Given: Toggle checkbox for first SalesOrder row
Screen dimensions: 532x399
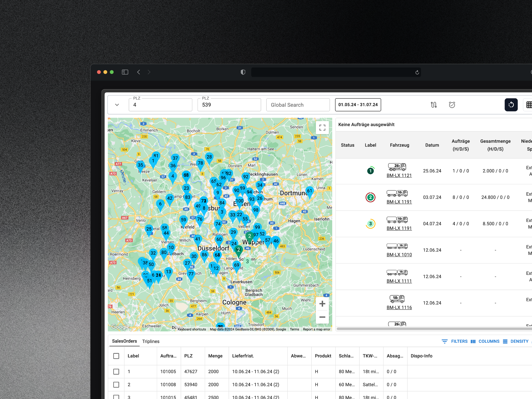Looking at the screenshot, I should 116,370.
